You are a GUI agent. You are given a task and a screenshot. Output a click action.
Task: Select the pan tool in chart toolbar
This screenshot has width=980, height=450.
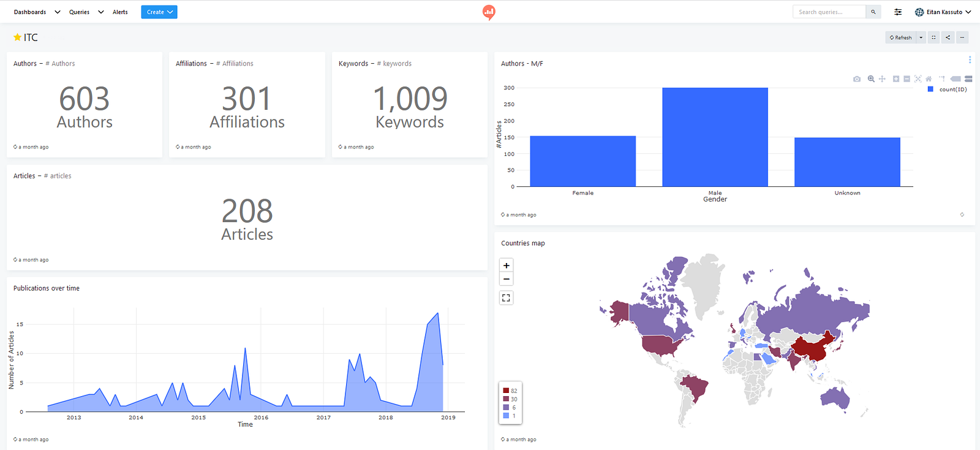coord(882,79)
